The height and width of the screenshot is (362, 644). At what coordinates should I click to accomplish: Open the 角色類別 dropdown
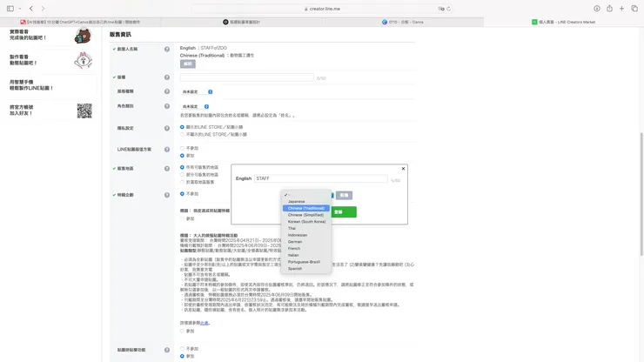196,106
